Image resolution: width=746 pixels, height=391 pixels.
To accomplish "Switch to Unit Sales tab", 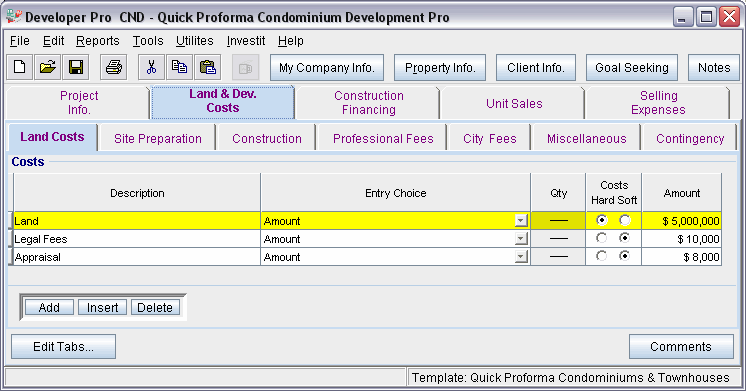I will 514,103.
